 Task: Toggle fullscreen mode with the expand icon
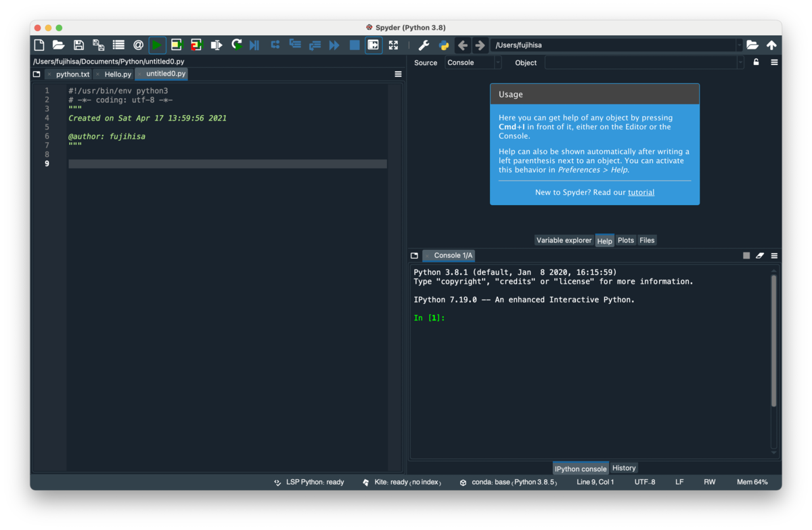392,45
